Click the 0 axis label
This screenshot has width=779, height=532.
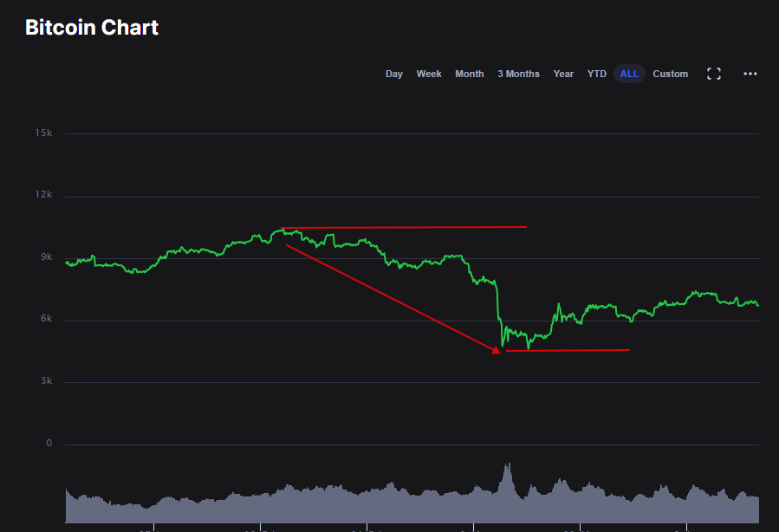tap(49, 443)
